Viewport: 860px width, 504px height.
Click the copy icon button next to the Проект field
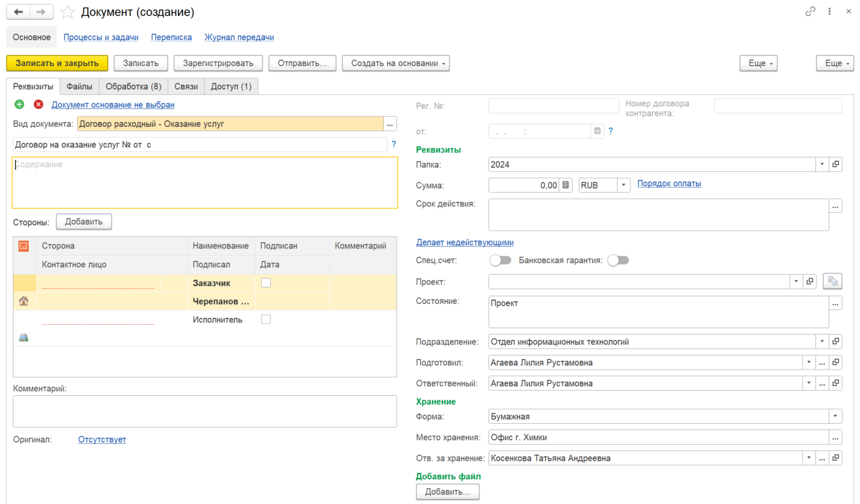(x=833, y=282)
